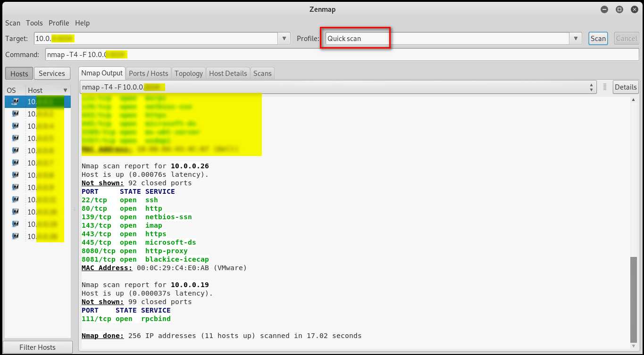Click the '8080/tcp open http-proxy' line
This screenshot has height=355, width=644.
134,251
